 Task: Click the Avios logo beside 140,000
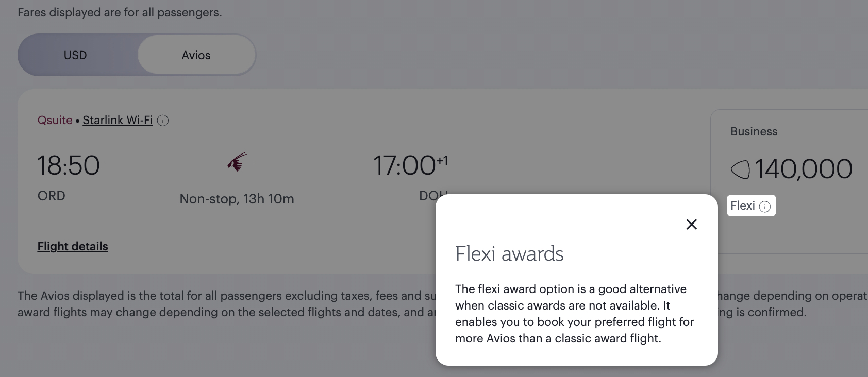739,168
